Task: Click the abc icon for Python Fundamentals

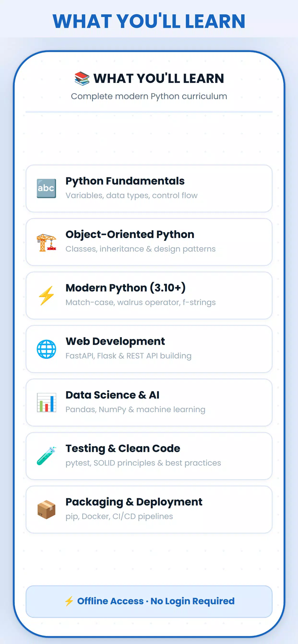Action: [x=46, y=189]
